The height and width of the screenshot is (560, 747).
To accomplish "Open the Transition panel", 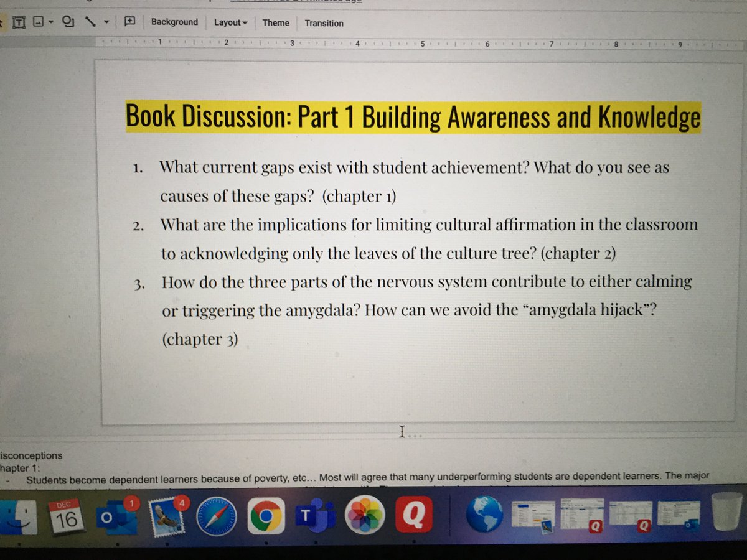I will [x=324, y=23].
